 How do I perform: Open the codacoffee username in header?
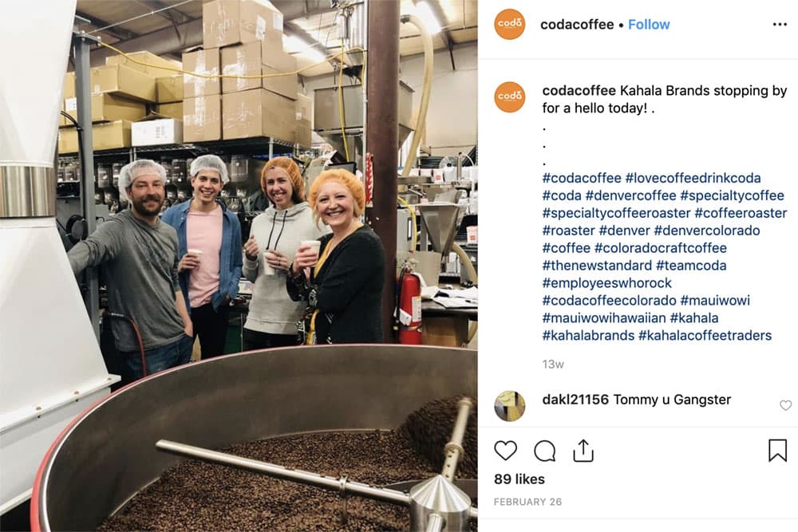click(577, 25)
